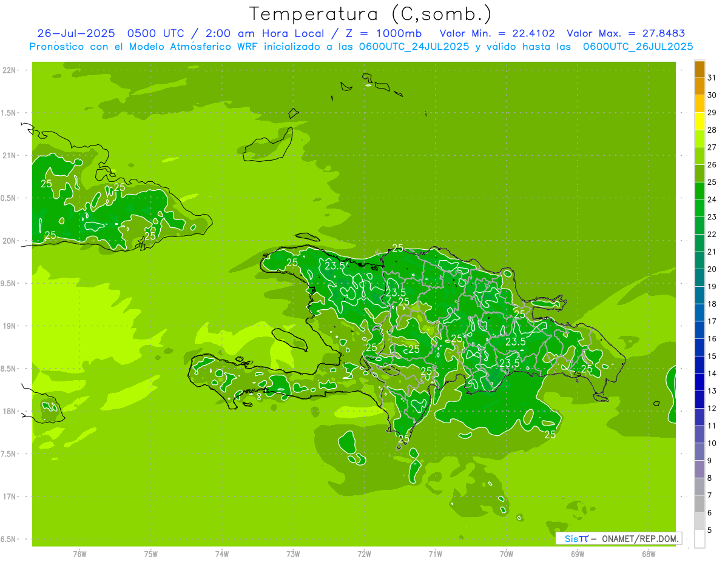
Task: Click the '72W' longitude axis label
Action: coord(364,554)
